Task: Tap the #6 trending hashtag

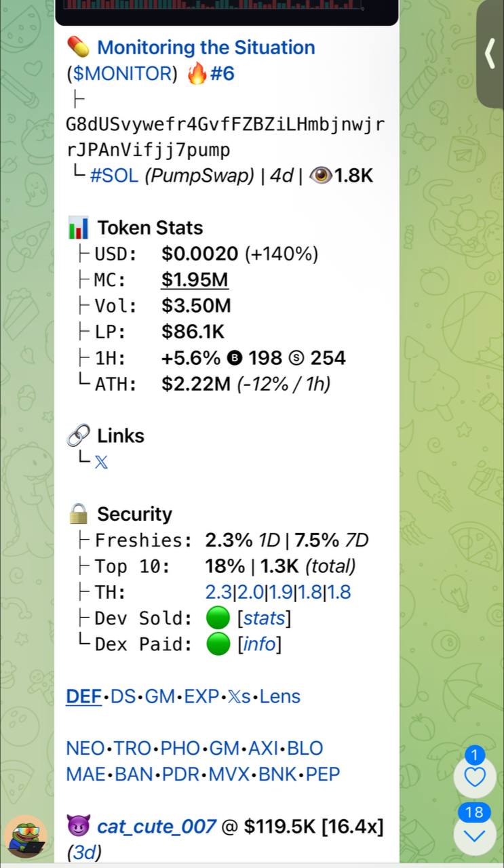Action: click(x=222, y=73)
